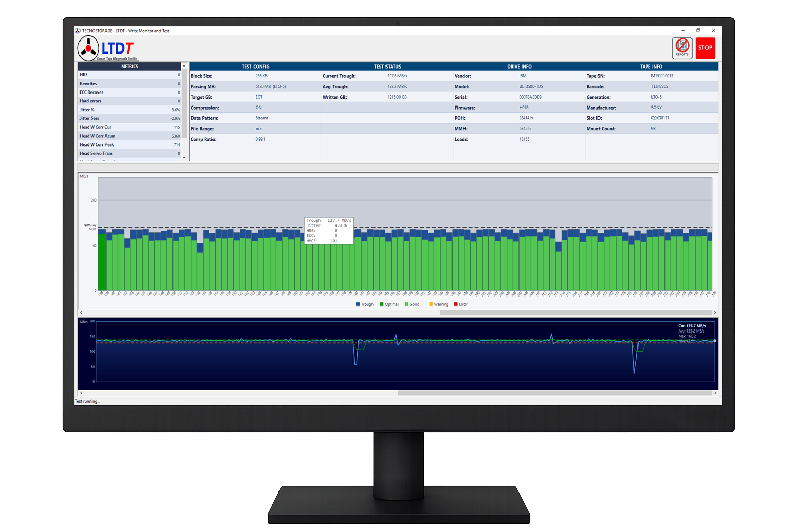
Task: Click the Serial value 00078AEDD9
Action: click(x=530, y=97)
